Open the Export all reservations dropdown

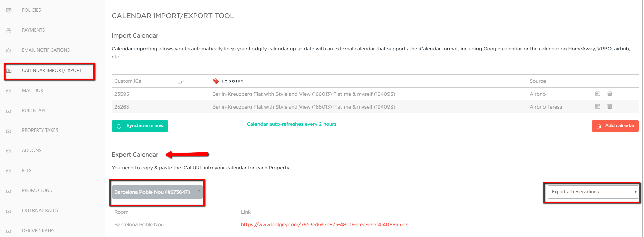click(593, 192)
